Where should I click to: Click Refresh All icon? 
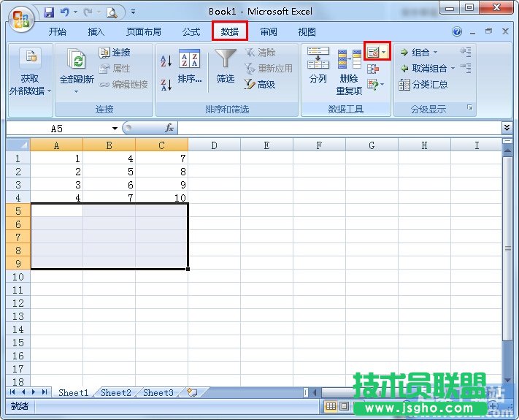(x=77, y=60)
